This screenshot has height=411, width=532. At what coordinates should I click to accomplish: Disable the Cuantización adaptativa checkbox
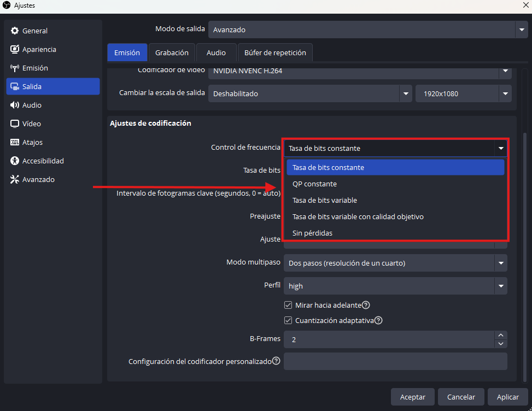click(288, 321)
